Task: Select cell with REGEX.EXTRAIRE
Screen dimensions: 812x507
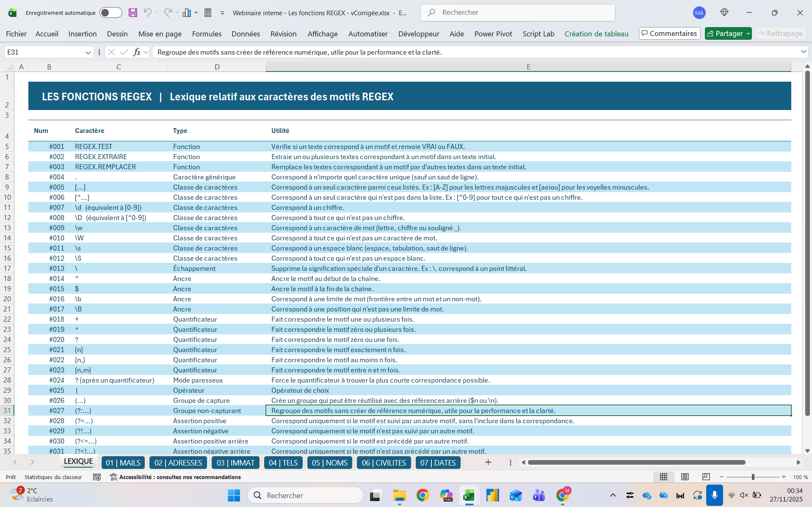Action: pyautogui.click(x=119, y=157)
